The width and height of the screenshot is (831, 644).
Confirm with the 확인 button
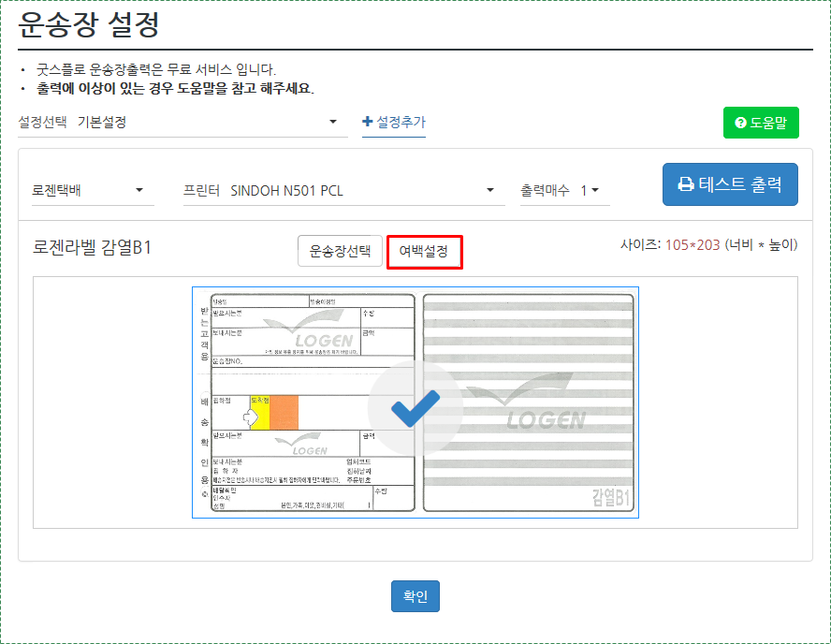click(415, 595)
